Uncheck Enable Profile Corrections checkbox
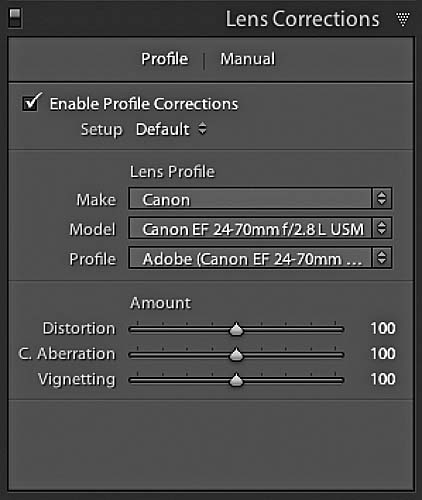Screen dimensions: 422x500 tap(31, 102)
